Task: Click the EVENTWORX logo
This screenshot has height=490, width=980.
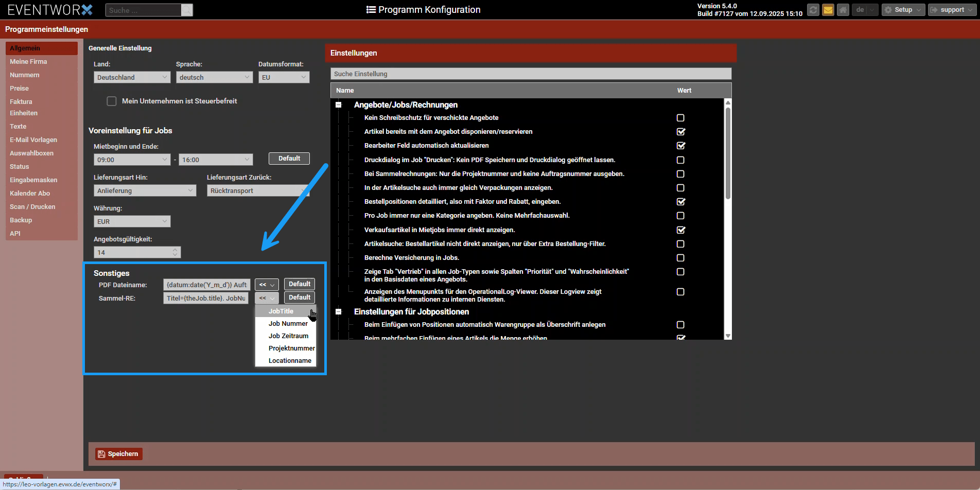Action: [50, 10]
